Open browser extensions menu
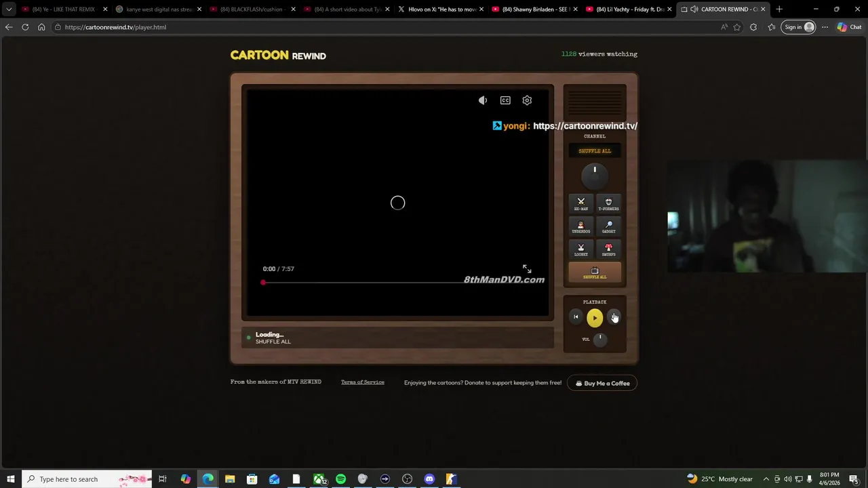868x488 pixels. tap(753, 27)
